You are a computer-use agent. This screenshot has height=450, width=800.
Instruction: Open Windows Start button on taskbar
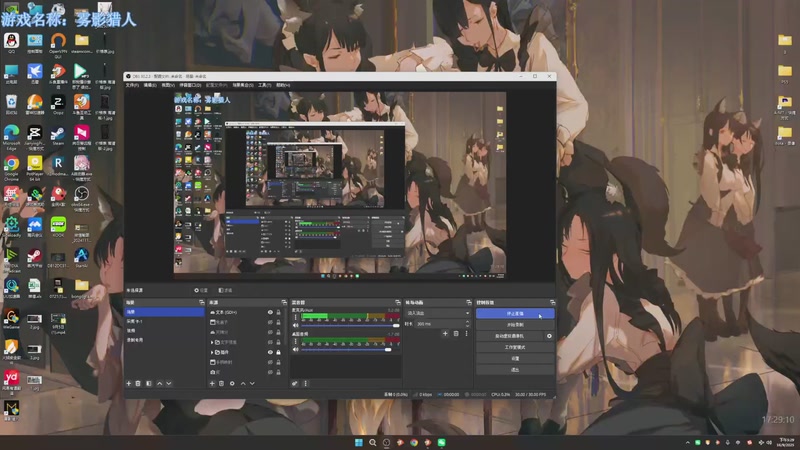[359, 442]
